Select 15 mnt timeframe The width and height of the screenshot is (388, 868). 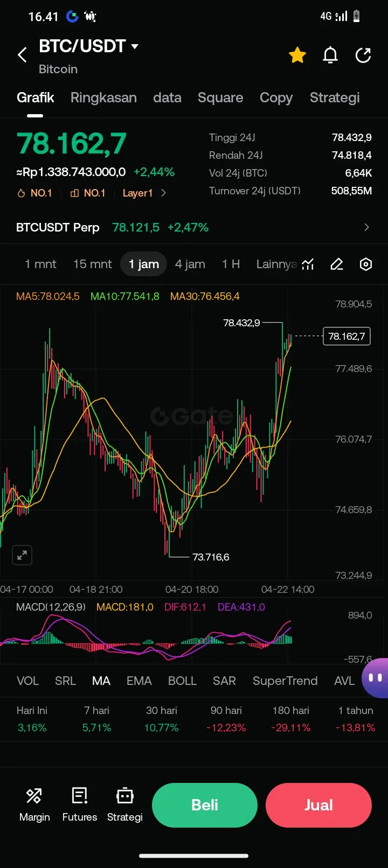(93, 264)
